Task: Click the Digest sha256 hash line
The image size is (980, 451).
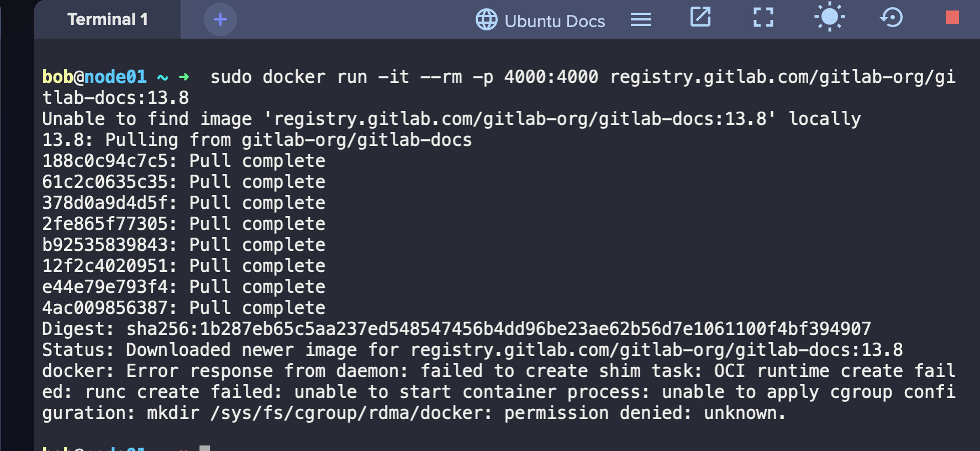Action: pyautogui.click(x=456, y=329)
